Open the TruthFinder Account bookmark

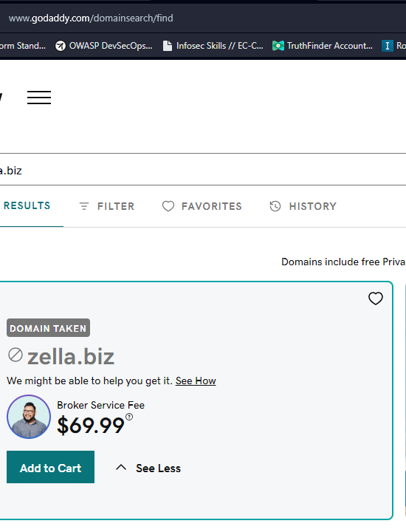tap(323, 46)
